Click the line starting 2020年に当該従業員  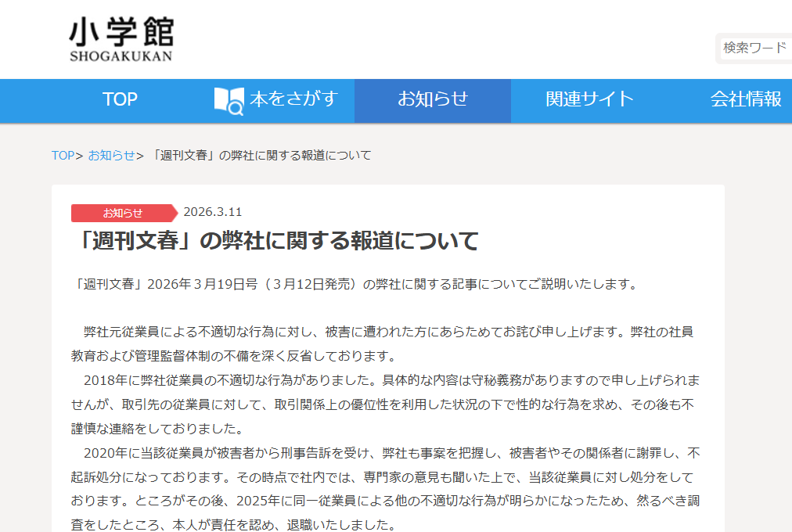[x=391, y=453]
